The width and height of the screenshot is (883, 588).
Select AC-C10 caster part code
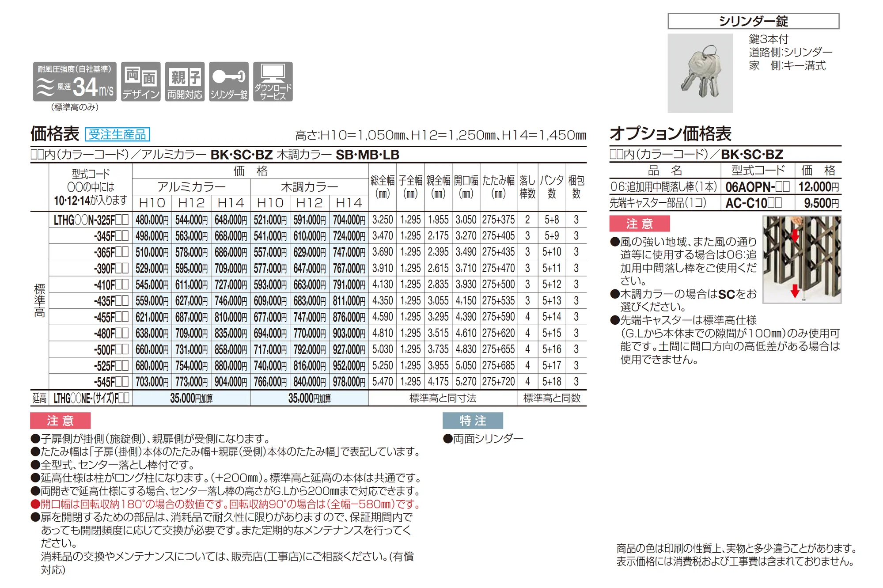(754, 203)
